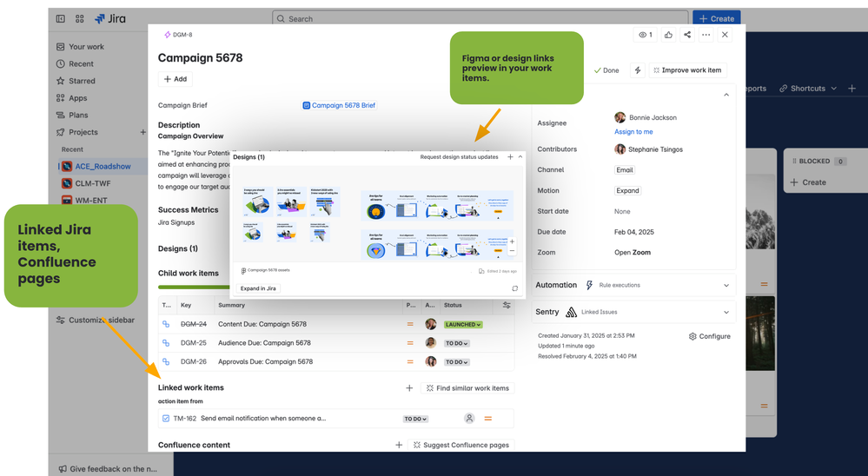The width and height of the screenshot is (868, 476).
Task: Click the Jira logo
Action: 110,19
